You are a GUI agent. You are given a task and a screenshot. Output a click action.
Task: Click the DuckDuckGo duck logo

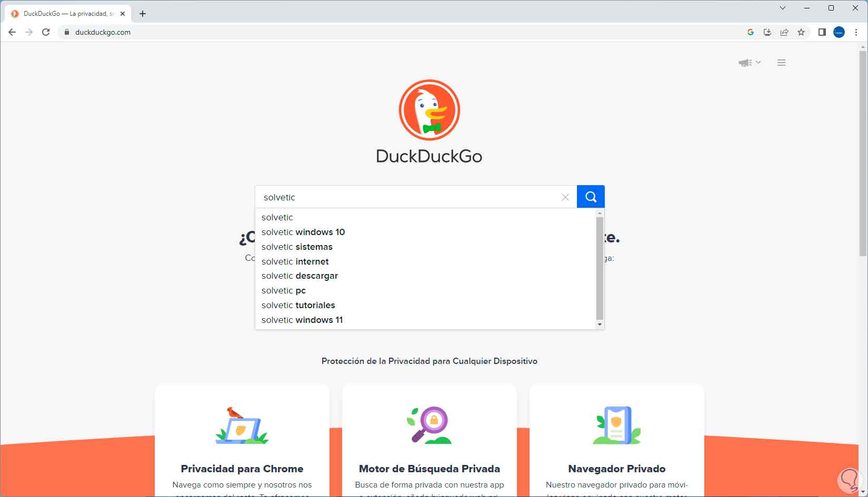(x=430, y=110)
